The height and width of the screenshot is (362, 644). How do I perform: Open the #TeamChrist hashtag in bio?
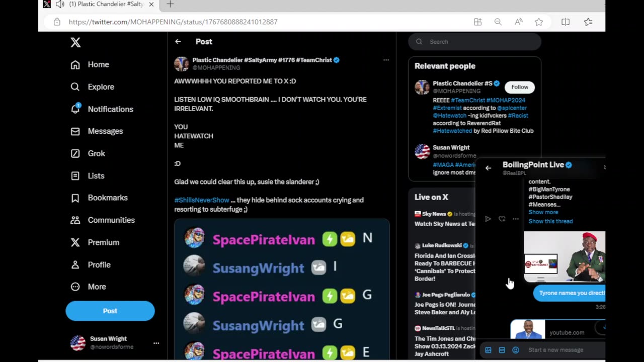[468, 100]
